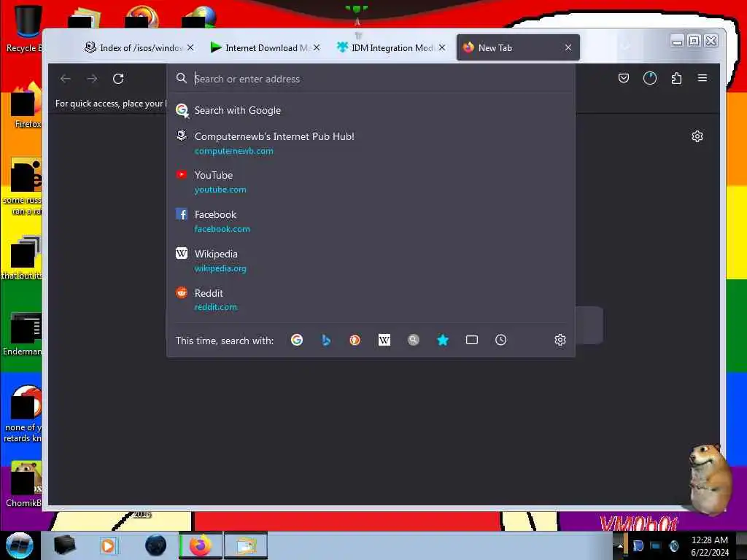Search this time with Wikipedia icon
The width and height of the screenshot is (747, 560).
tap(384, 340)
